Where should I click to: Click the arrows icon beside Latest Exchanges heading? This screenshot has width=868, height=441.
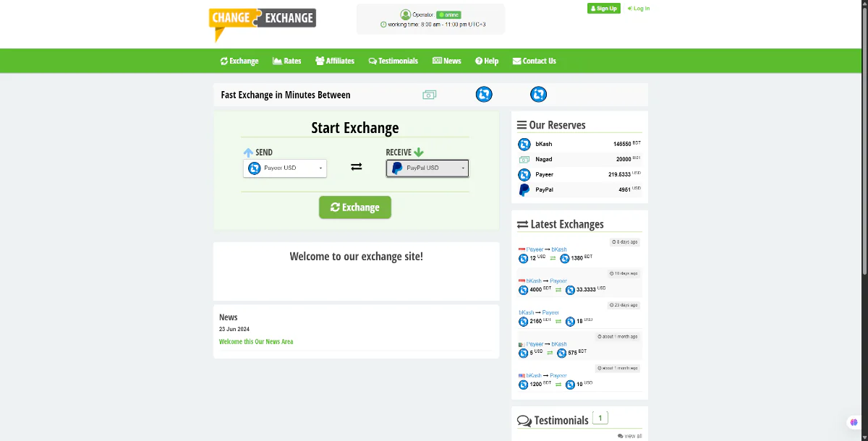522,225
